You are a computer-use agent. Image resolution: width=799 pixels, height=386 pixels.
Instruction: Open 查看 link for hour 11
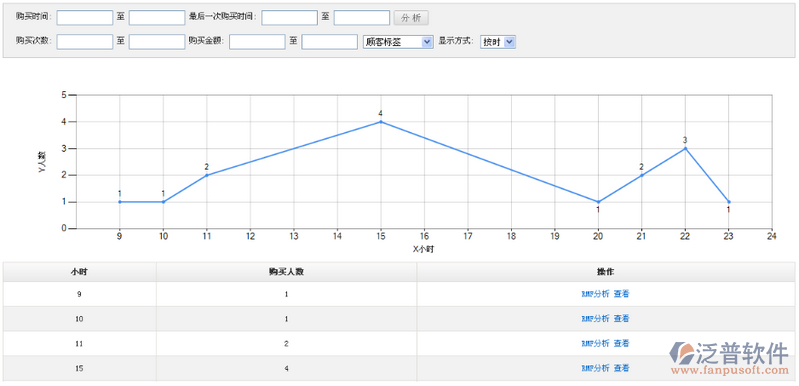(x=621, y=343)
